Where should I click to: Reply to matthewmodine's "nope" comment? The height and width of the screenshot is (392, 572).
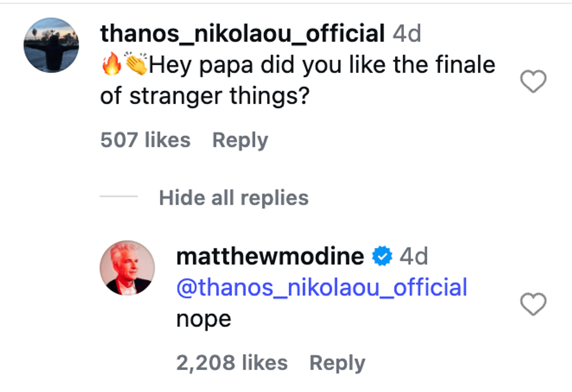click(337, 363)
